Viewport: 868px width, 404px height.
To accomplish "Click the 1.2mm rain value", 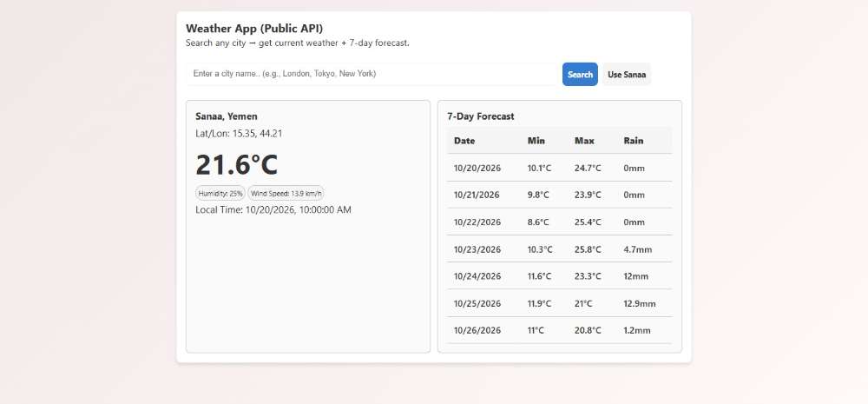I will pyautogui.click(x=636, y=330).
